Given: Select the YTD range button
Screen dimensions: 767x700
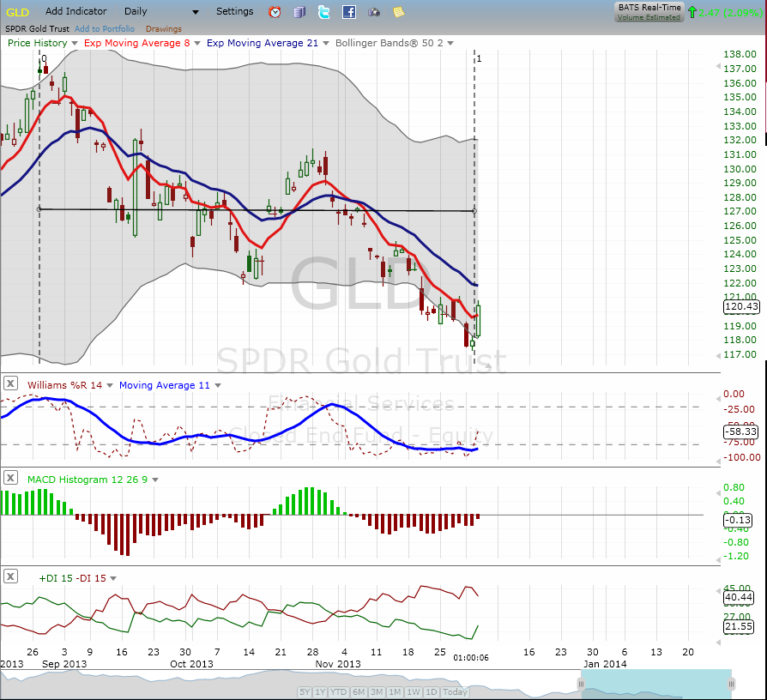Looking at the screenshot, I should tap(339, 692).
